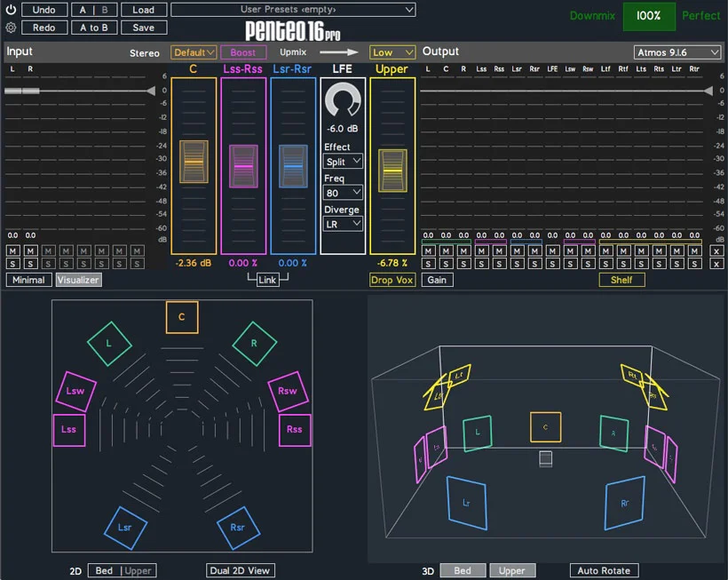Select the C speaker in 2D view
The image size is (728, 580).
click(182, 317)
